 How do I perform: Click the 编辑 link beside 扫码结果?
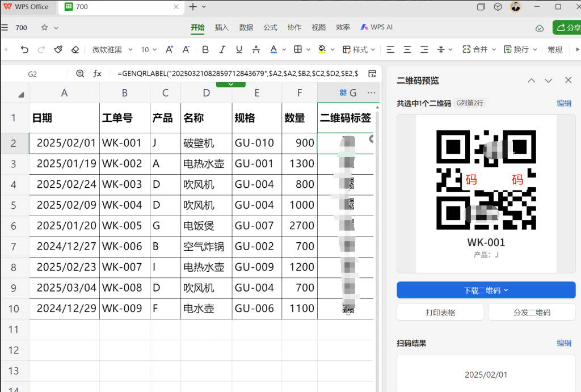(564, 343)
